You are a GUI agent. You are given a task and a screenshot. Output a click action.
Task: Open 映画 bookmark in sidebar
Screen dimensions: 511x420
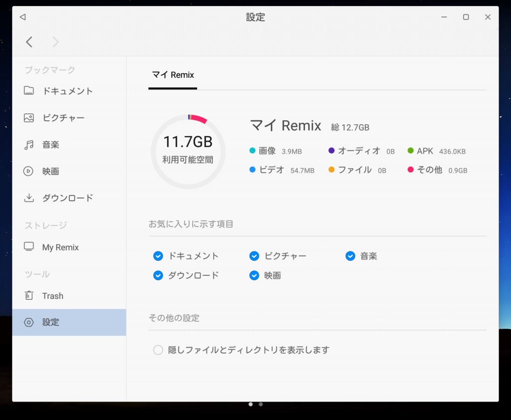(69, 171)
